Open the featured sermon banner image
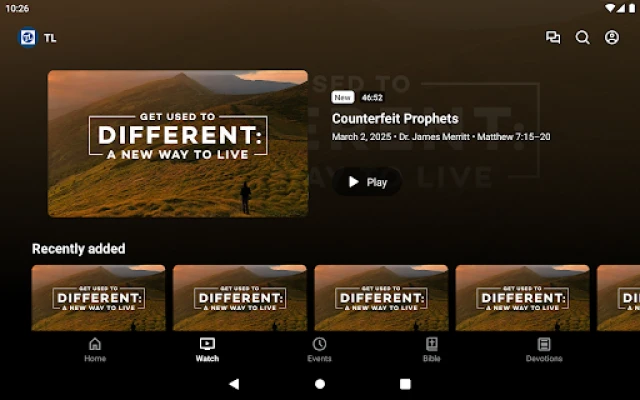640x400 pixels. (x=178, y=143)
